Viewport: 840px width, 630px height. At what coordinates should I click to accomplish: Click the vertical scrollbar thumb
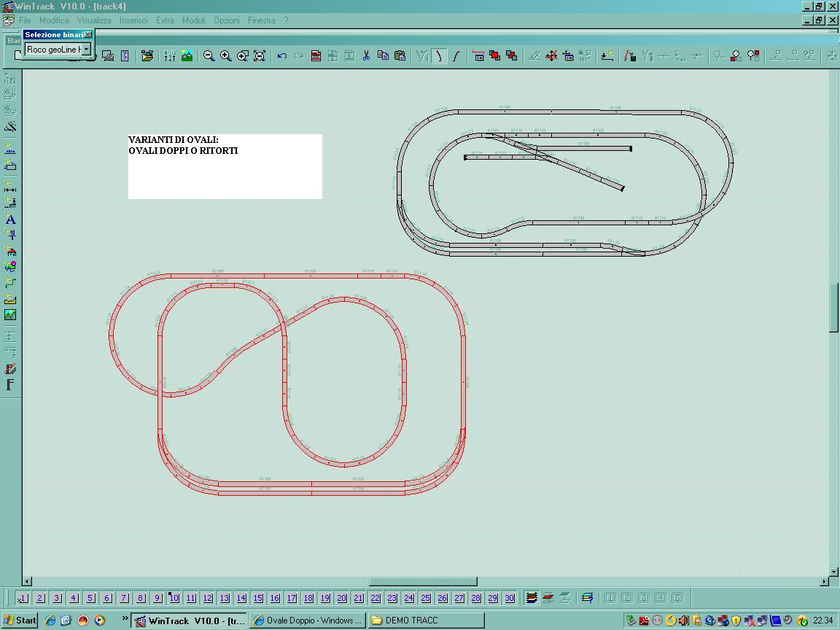(x=833, y=308)
